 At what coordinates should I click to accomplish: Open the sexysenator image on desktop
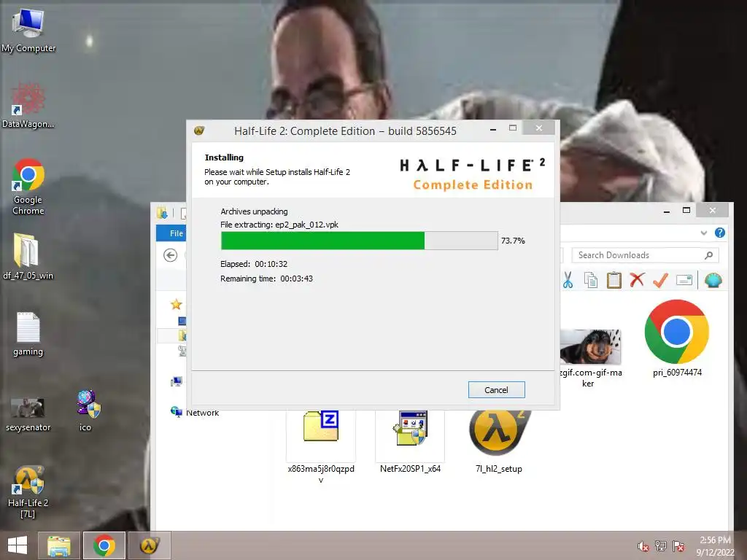tap(28, 414)
